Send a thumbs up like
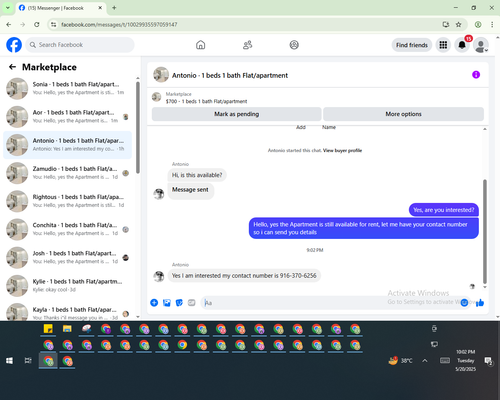500x400 pixels. pyautogui.click(x=480, y=303)
